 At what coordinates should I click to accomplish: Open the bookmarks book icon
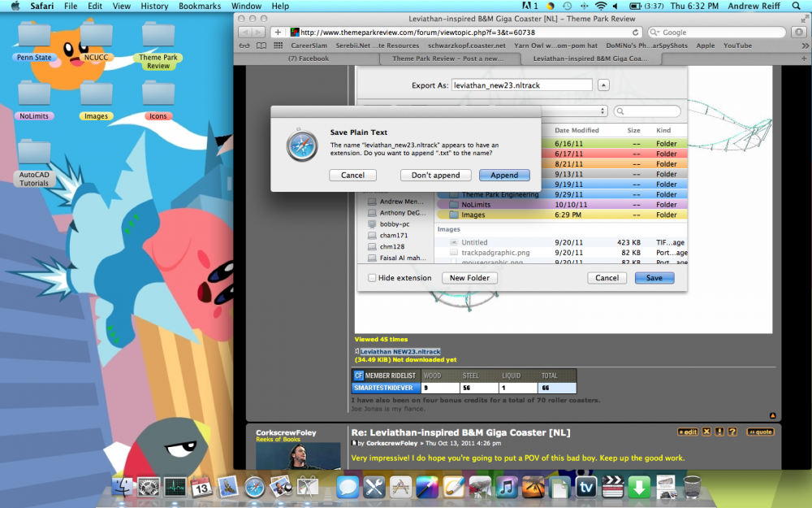(261, 45)
